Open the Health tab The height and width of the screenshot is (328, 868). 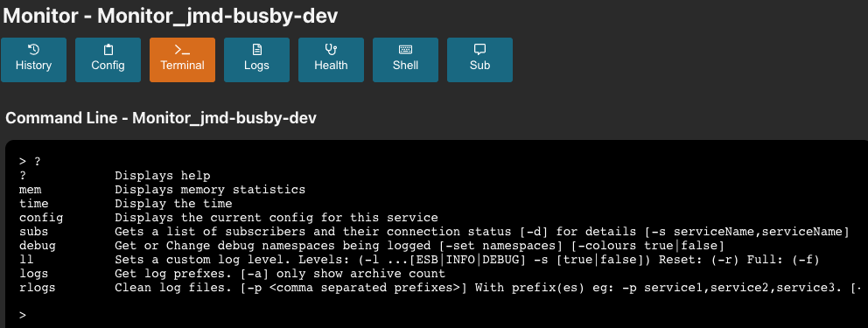coord(331,59)
